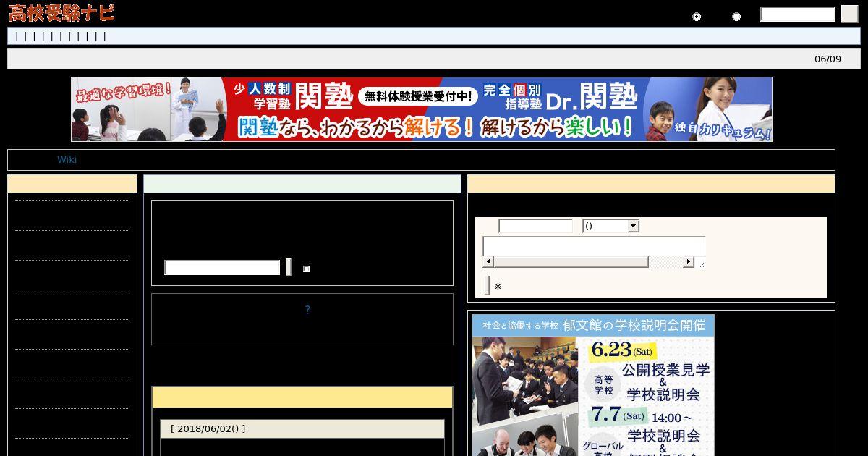Click the narrow button next to the center text field
Screen dimensions: 868x456
289,267
